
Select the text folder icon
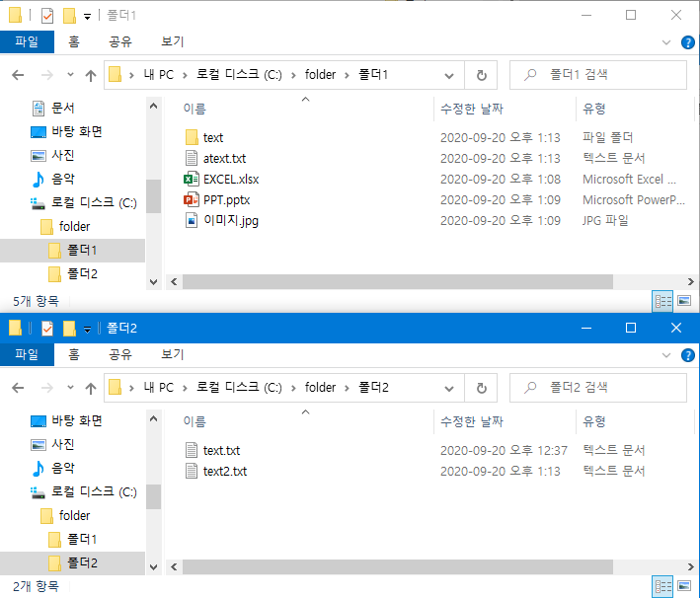tap(192, 137)
